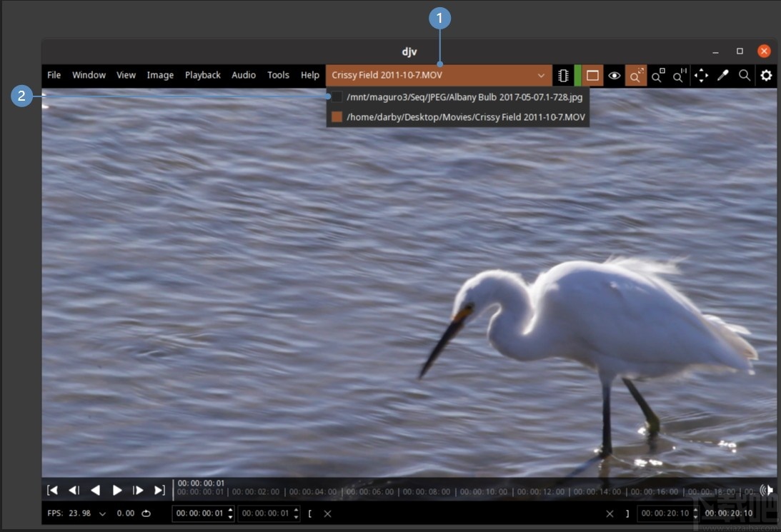Set the in point with left bracket

tap(310, 513)
